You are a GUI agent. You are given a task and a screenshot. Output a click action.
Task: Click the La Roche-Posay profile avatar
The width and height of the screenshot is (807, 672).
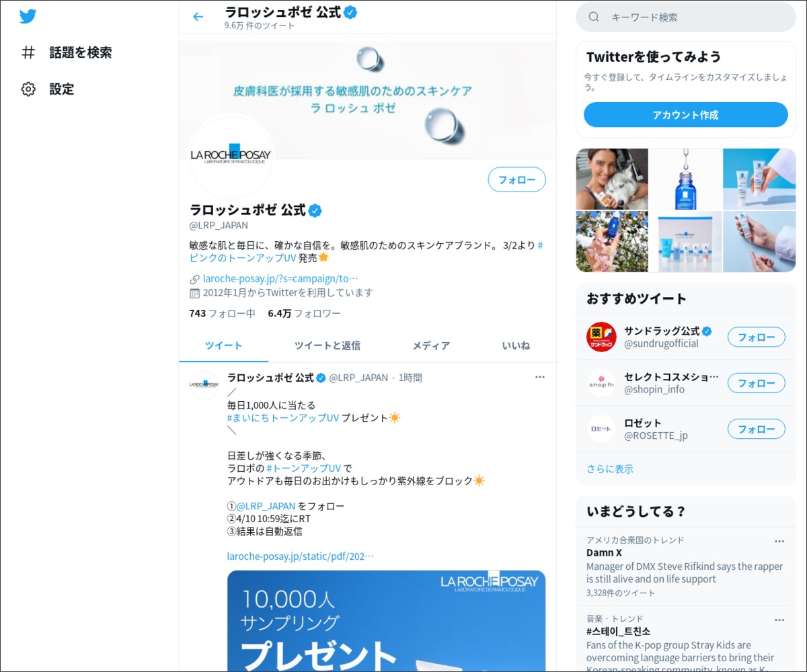(x=231, y=157)
